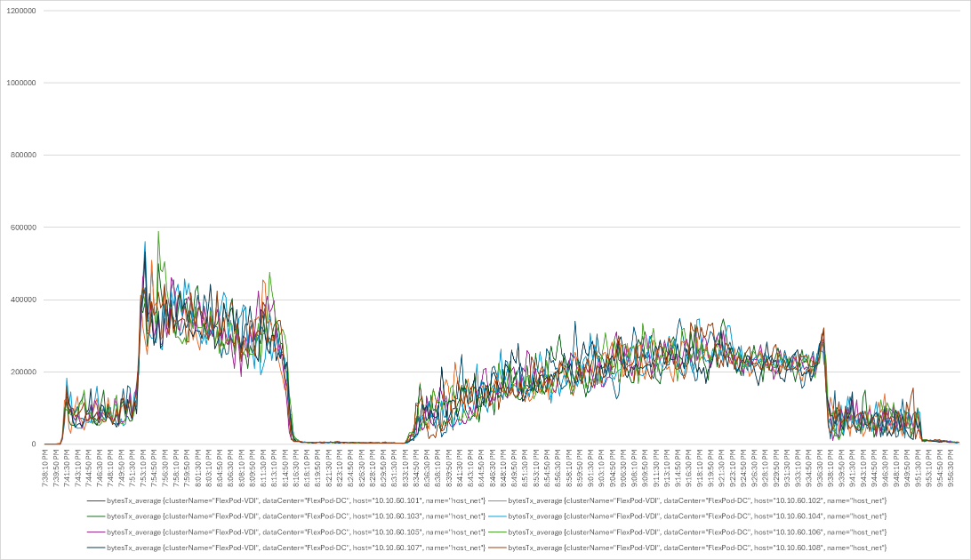Image resolution: width=971 pixels, height=560 pixels.
Task: Click legend label for host 10.10.60.103
Action: pyautogui.click(x=296, y=516)
